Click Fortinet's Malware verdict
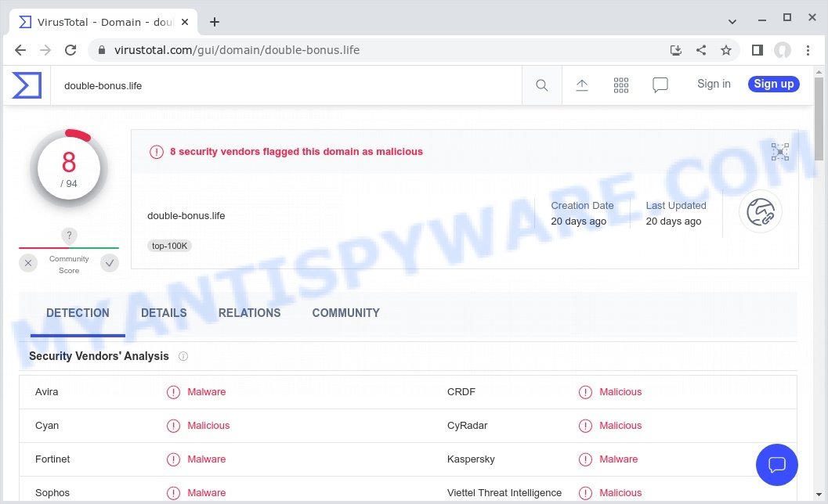This screenshot has width=828, height=504. (207, 459)
